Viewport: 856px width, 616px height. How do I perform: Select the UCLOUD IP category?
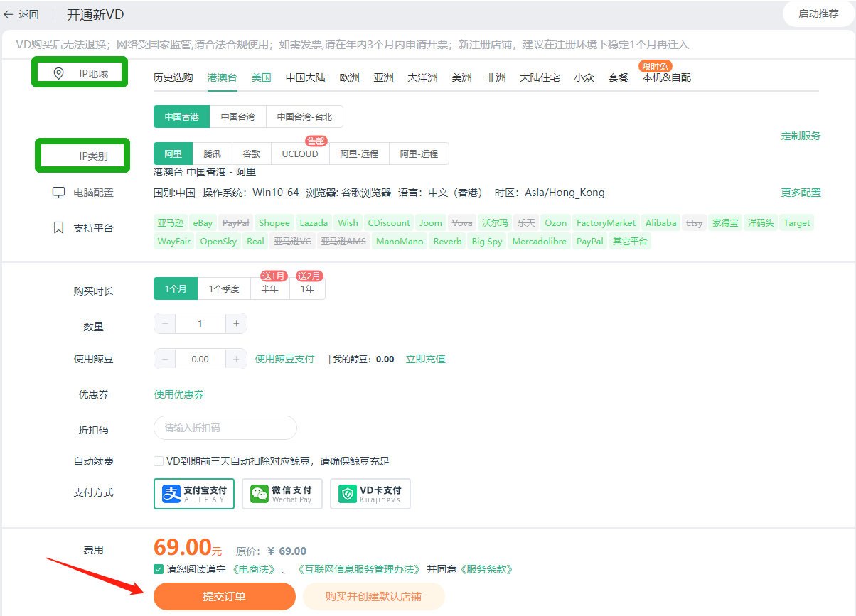click(300, 153)
